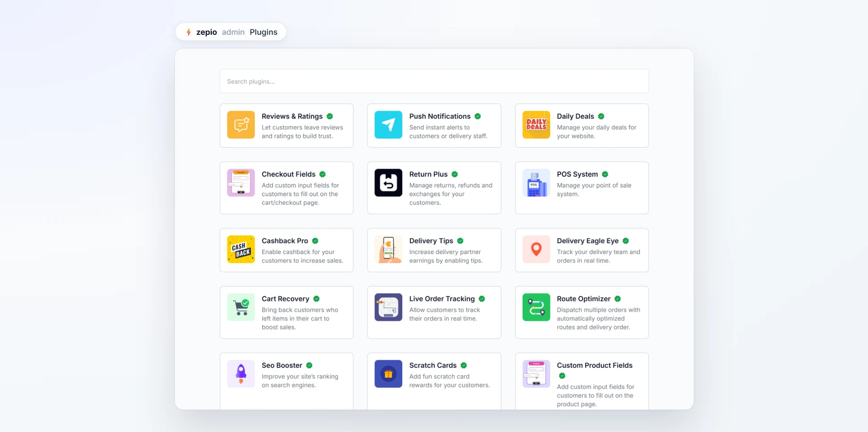Go to zepio home in breadcrumb
The image size is (868, 432).
coord(207,32)
